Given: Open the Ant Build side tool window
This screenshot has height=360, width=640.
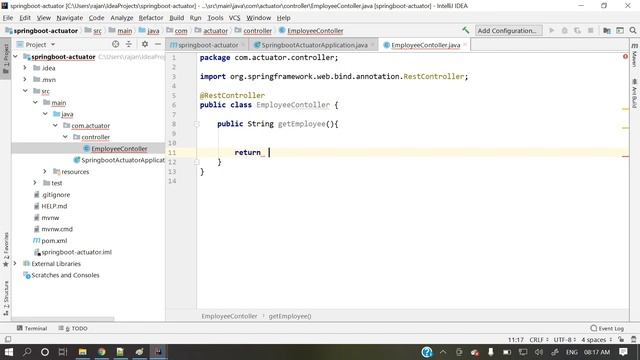Looking at the screenshot, I should tap(635, 93).
